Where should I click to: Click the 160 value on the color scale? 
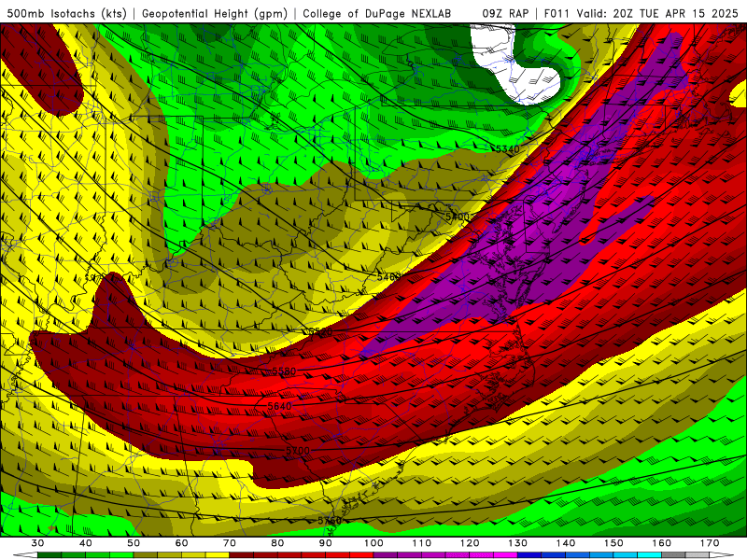coord(662,543)
